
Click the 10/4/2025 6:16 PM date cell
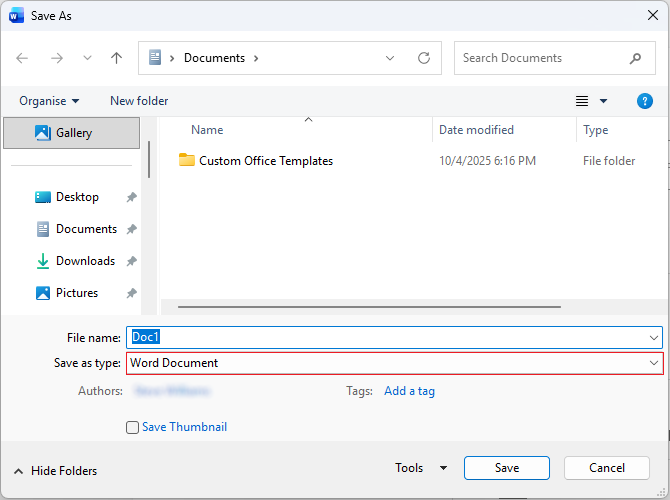(487, 161)
